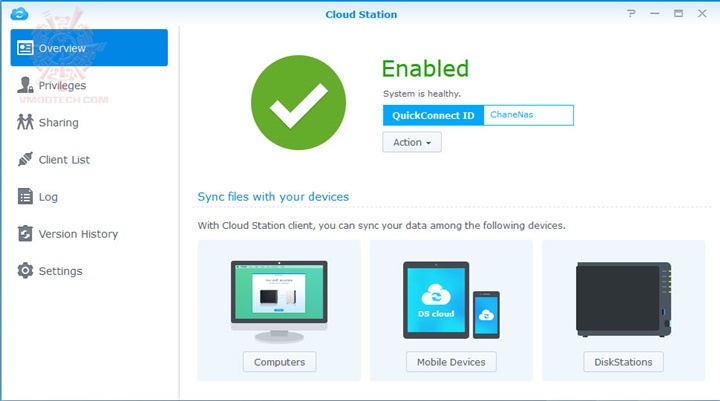Minimize the Cloud Station window

(x=655, y=14)
